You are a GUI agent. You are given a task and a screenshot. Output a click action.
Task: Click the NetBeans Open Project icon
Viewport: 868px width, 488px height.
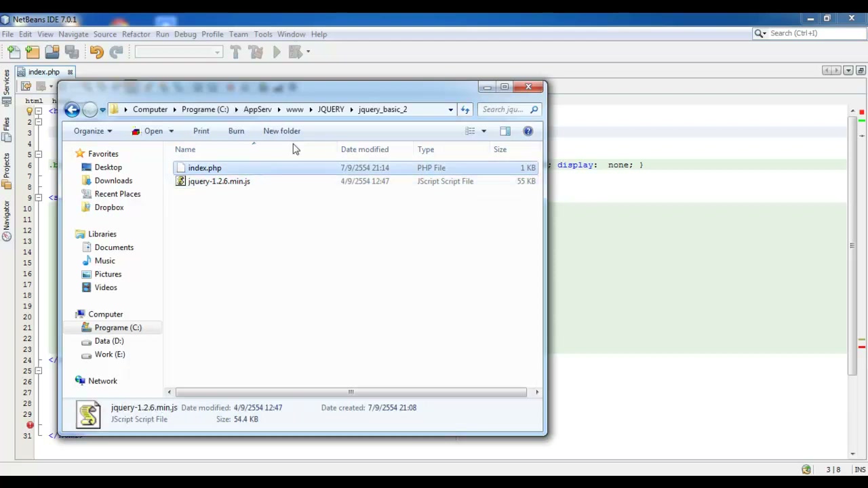click(52, 52)
